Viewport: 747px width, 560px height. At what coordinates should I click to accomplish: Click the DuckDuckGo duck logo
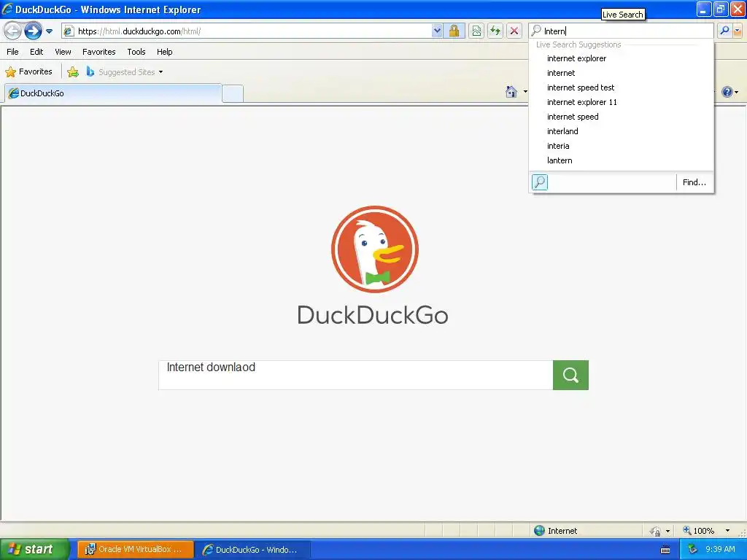pyautogui.click(x=375, y=249)
